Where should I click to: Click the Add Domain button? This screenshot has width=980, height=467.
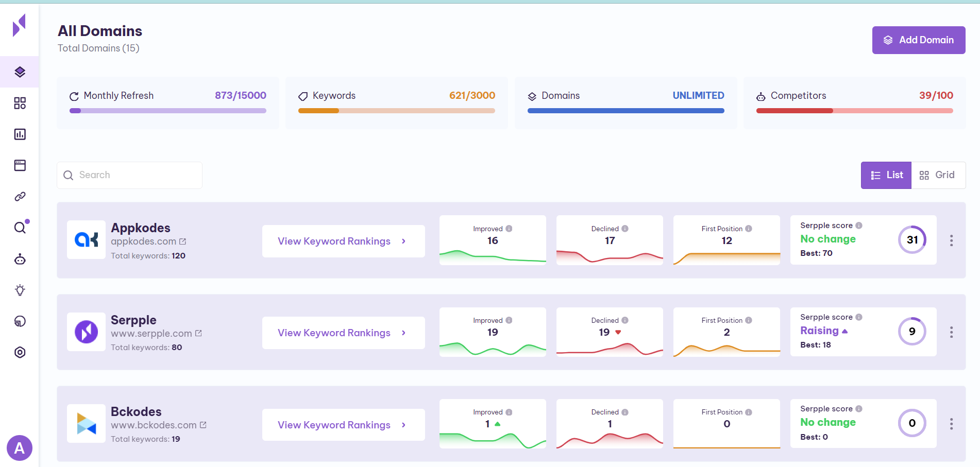(919, 40)
